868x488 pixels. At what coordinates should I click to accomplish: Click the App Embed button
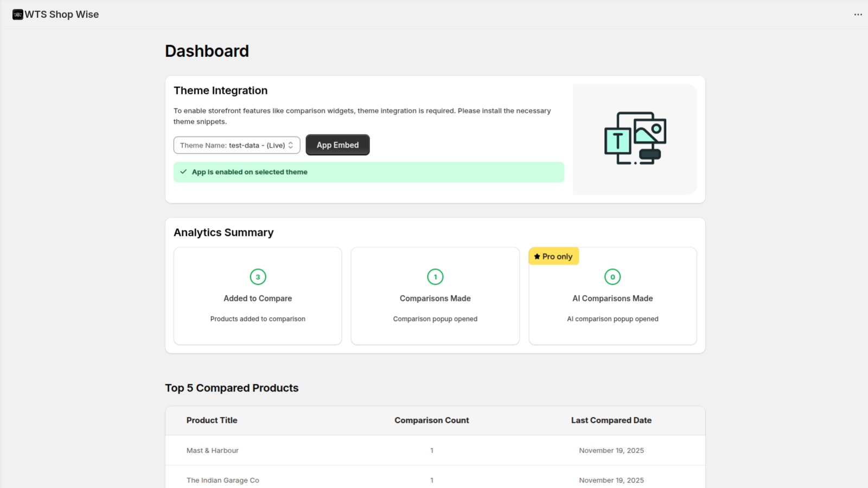(x=337, y=145)
